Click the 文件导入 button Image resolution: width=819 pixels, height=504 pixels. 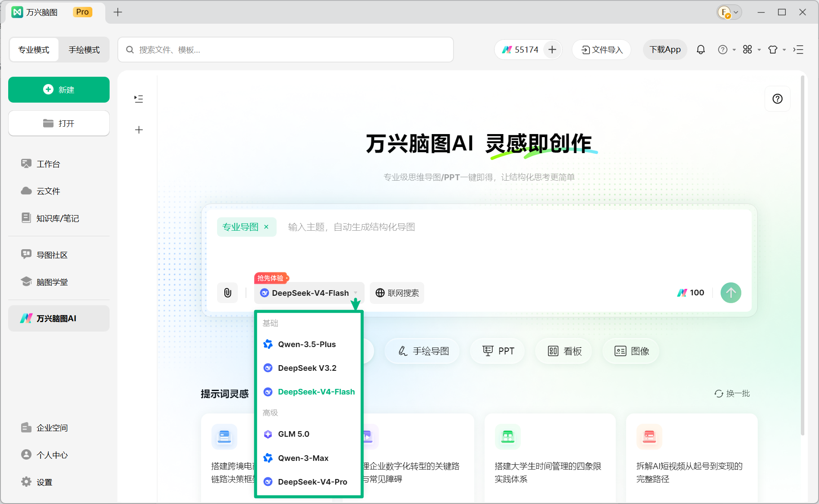[602, 50]
